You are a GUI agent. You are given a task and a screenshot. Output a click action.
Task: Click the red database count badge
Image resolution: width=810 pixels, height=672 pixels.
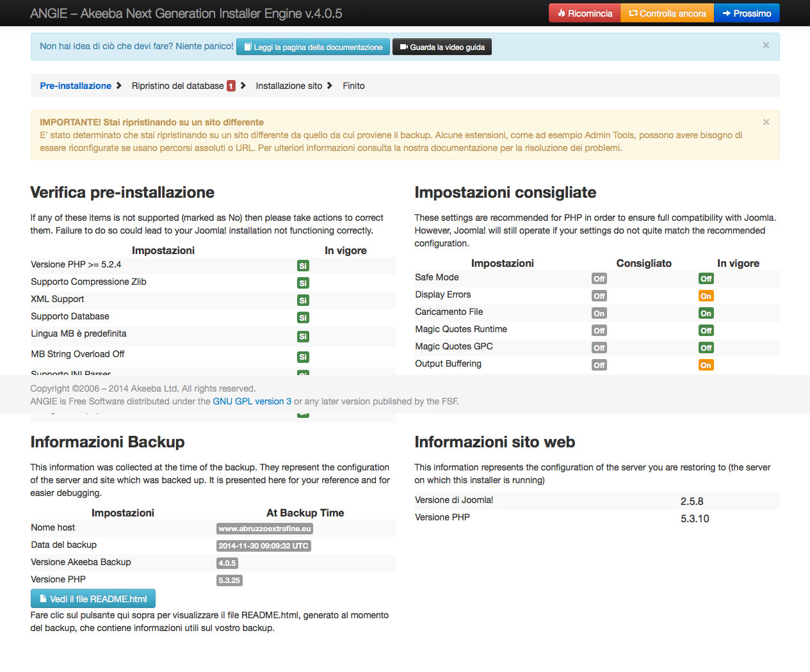(x=231, y=86)
